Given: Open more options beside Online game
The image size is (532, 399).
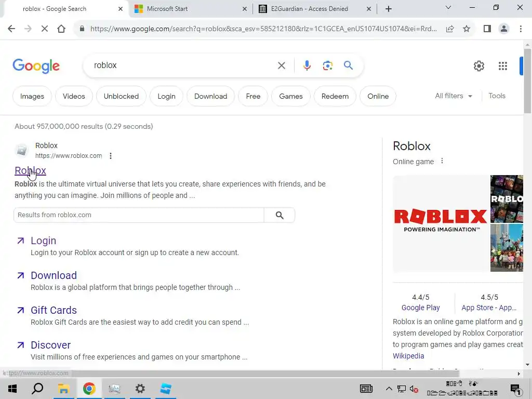Looking at the screenshot, I should click(x=442, y=161).
